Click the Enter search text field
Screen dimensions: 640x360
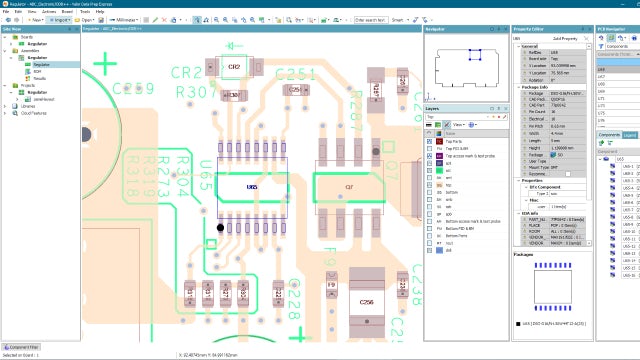[x=371, y=20]
